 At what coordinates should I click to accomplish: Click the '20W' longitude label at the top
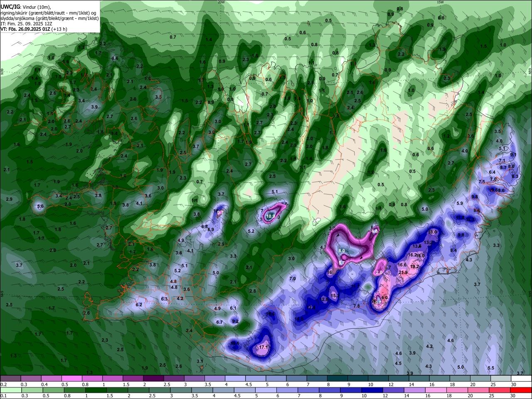[x=221, y=2]
